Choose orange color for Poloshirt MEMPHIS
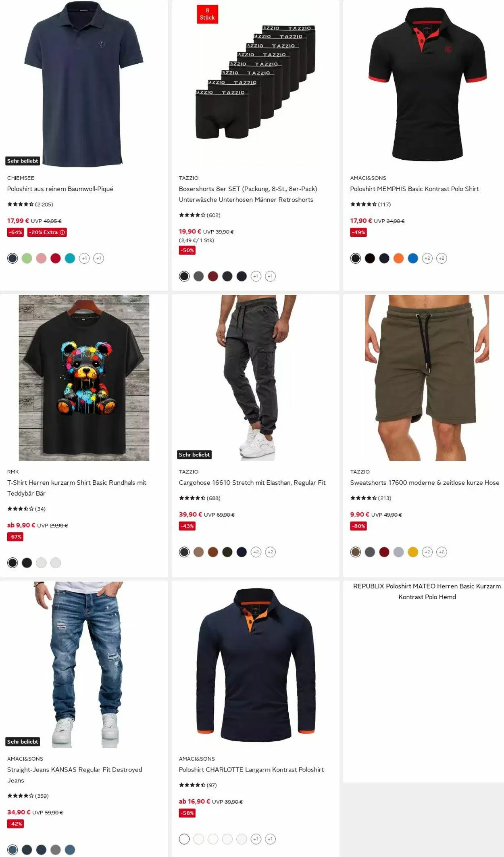504x857 pixels. click(x=399, y=258)
